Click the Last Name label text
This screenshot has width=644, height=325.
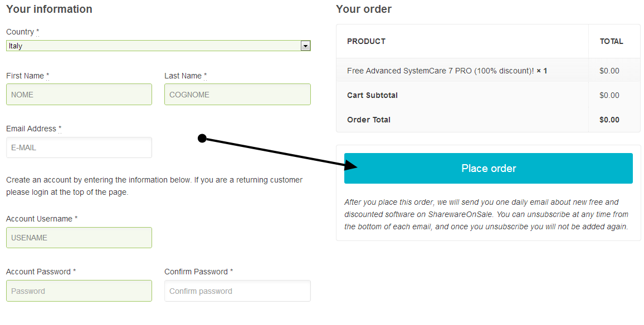[183, 76]
